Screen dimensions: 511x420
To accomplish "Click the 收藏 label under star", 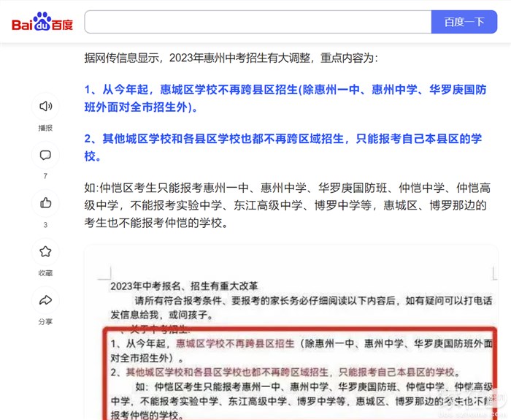I will (45, 273).
